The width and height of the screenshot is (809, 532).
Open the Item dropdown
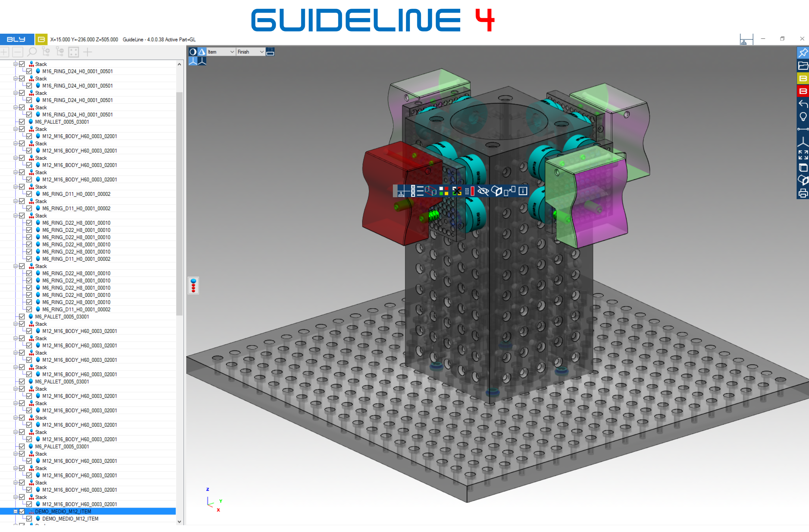pos(221,52)
